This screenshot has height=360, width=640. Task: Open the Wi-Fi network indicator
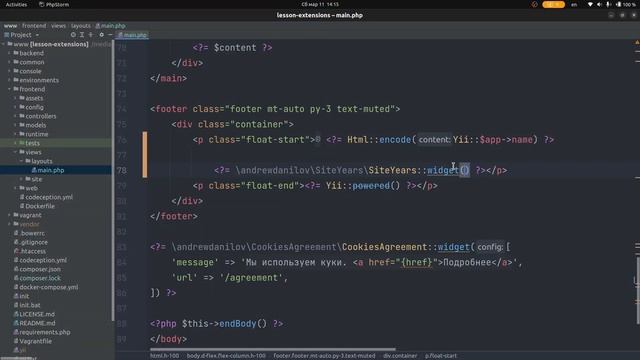[x=590, y=4]
